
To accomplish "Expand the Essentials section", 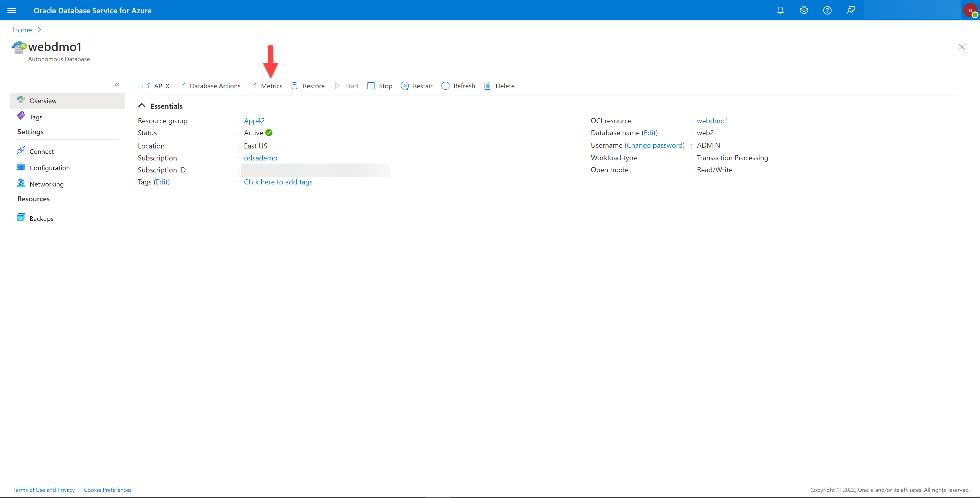I will (142, 106).
